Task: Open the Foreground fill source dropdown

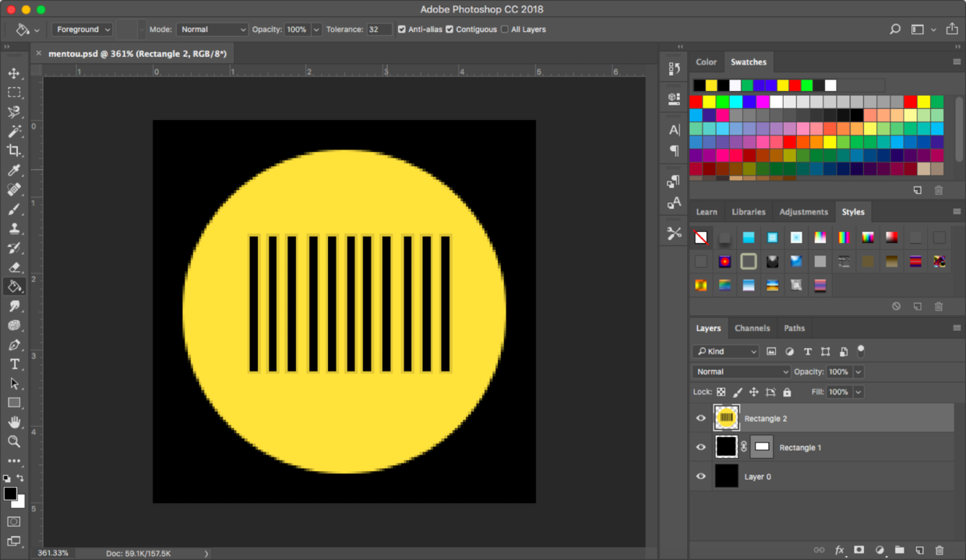Action: 83,30
